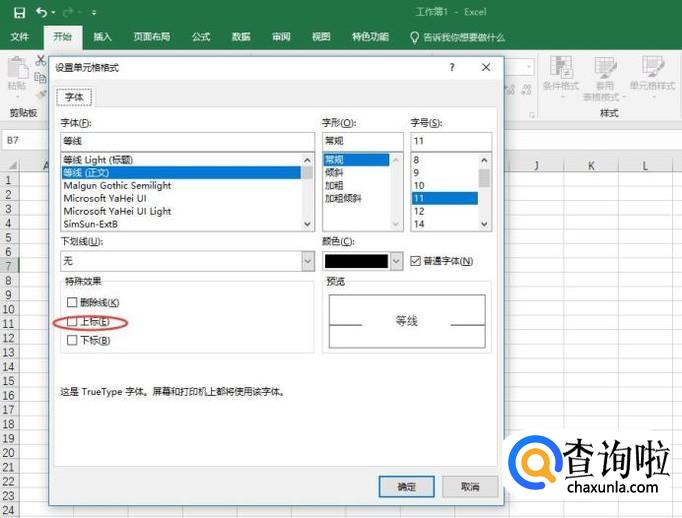Screen dimensions: 682x518
Task: Expand the 下划线 underline dropdown
Action: point(308,261)
